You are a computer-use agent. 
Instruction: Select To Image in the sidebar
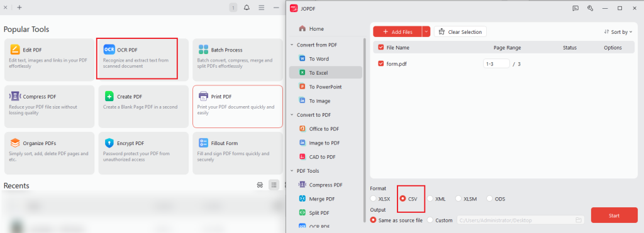click(326, 100)
